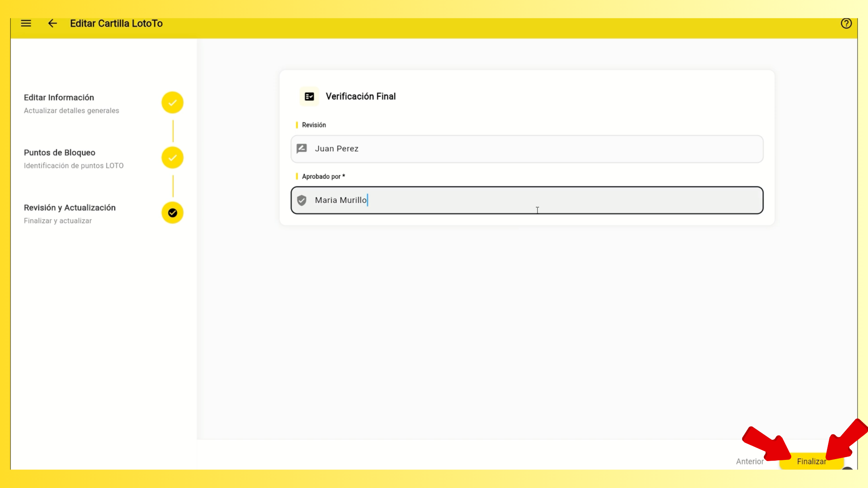
Task: Click the Revisión y Actualización step circle icon
Action: [172, 213]
